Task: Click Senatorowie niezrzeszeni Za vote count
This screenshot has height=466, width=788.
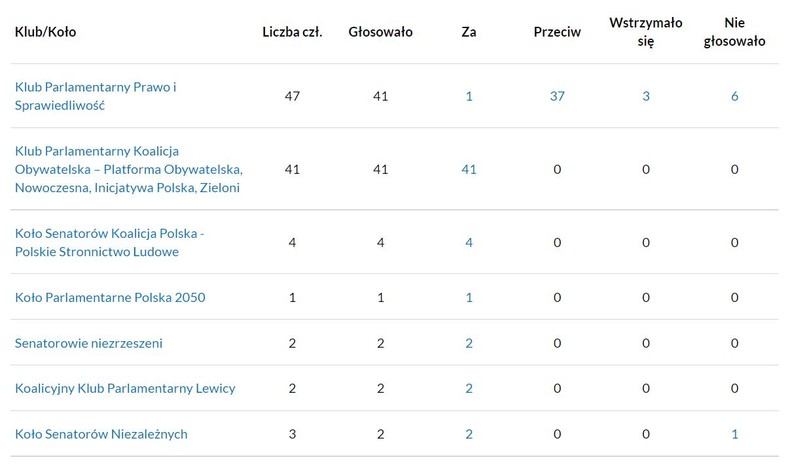Action: (x=469, y=343)
